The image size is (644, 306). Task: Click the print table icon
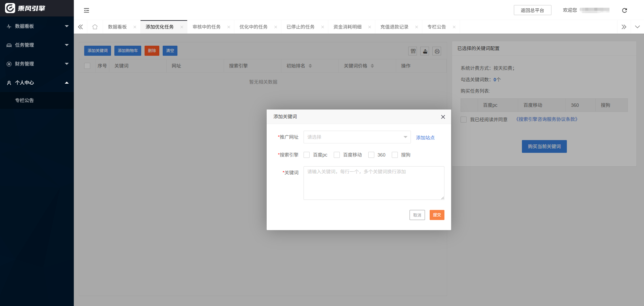(437, 51)
